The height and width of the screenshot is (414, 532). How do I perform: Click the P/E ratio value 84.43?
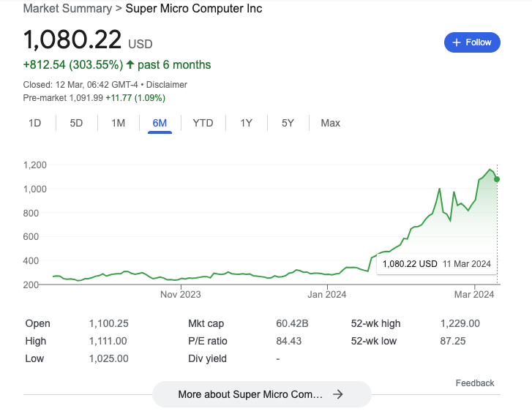289,341
